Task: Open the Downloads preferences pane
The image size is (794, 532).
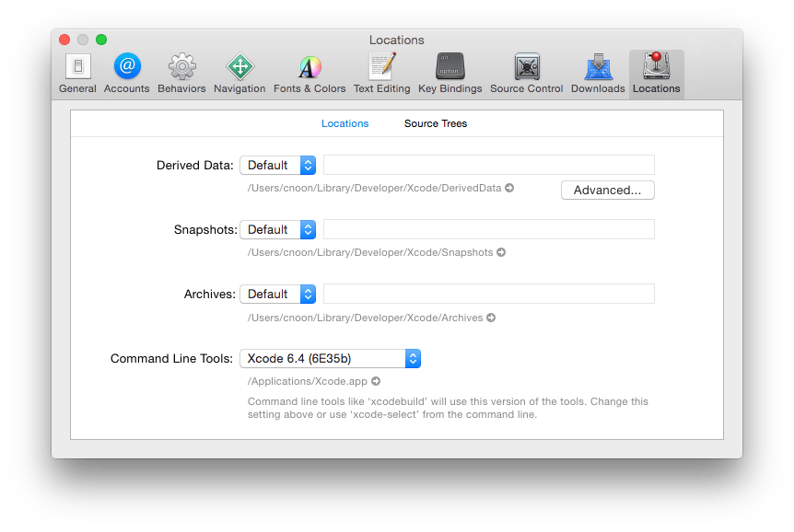Action: pos(597,72)
